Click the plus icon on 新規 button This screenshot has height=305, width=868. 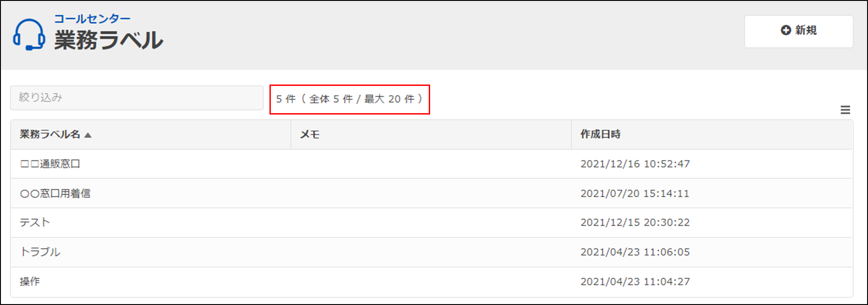click(786, 30)
